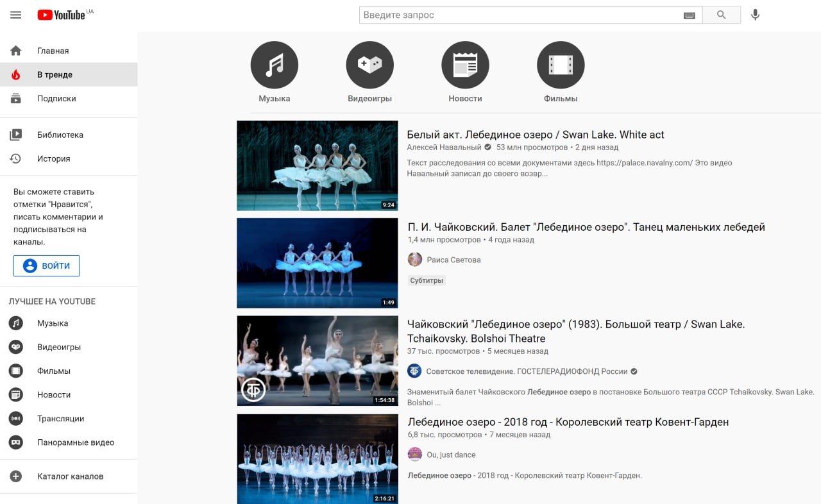821x504 pixels.
Task: Click the Музыка icon under Лучшее на YouTube
Action: pyautogui.click(x=16, y=323)
